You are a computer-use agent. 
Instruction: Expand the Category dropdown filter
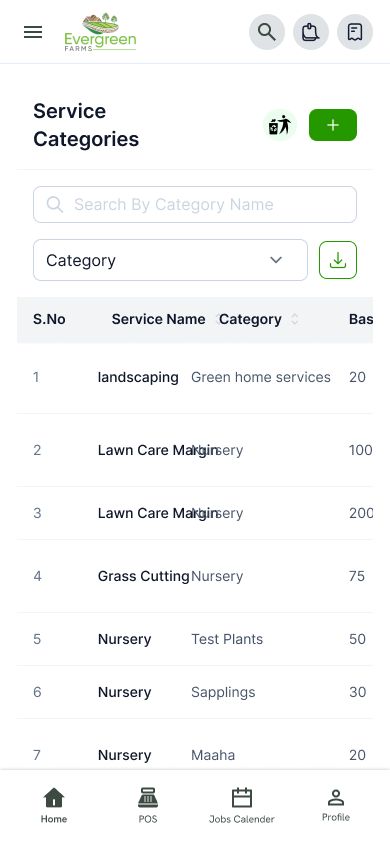point(171,260)
